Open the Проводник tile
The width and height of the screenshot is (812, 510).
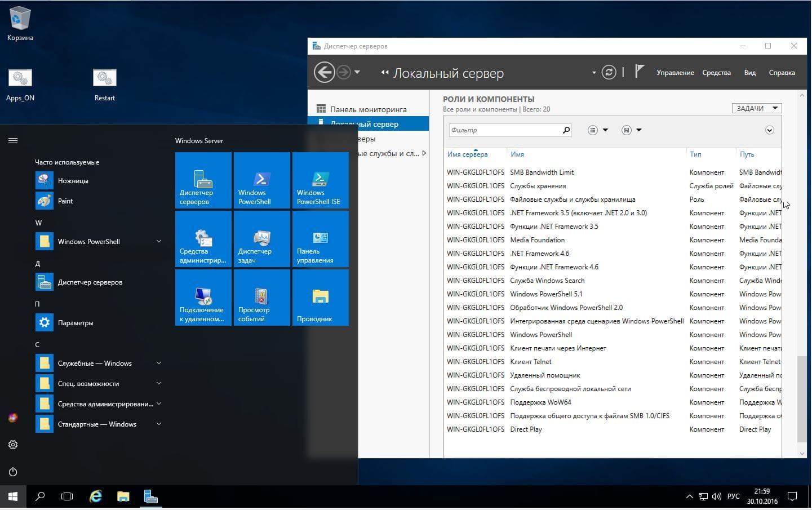[x=321, y=298]
